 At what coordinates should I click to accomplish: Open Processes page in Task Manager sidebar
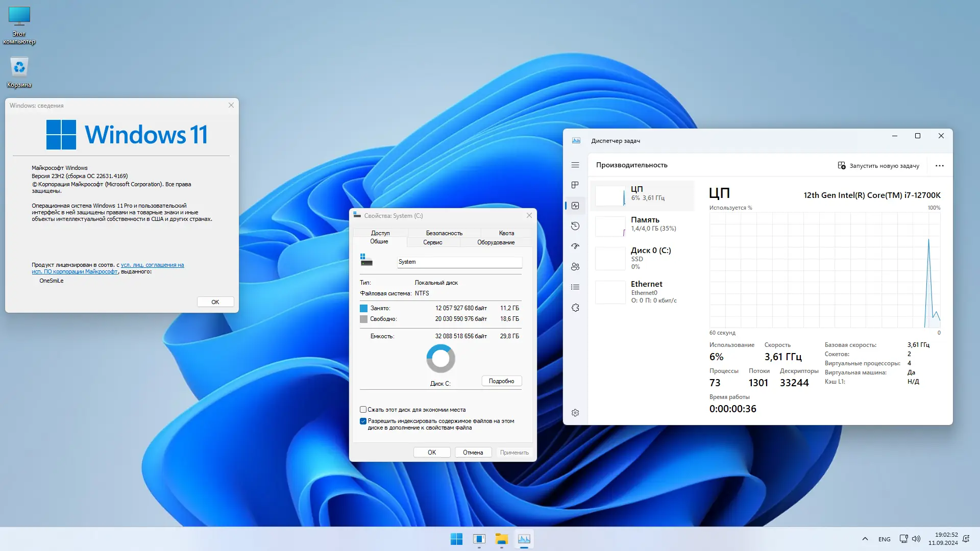[575, 185]
